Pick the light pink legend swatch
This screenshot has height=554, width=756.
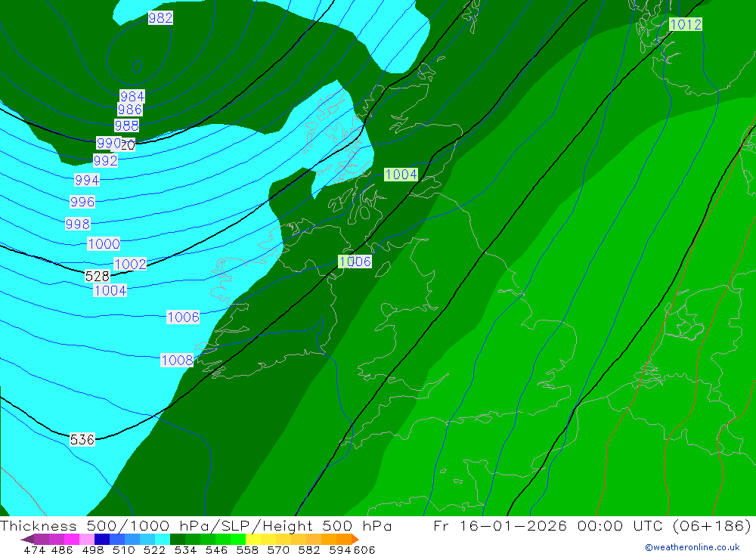87,539
